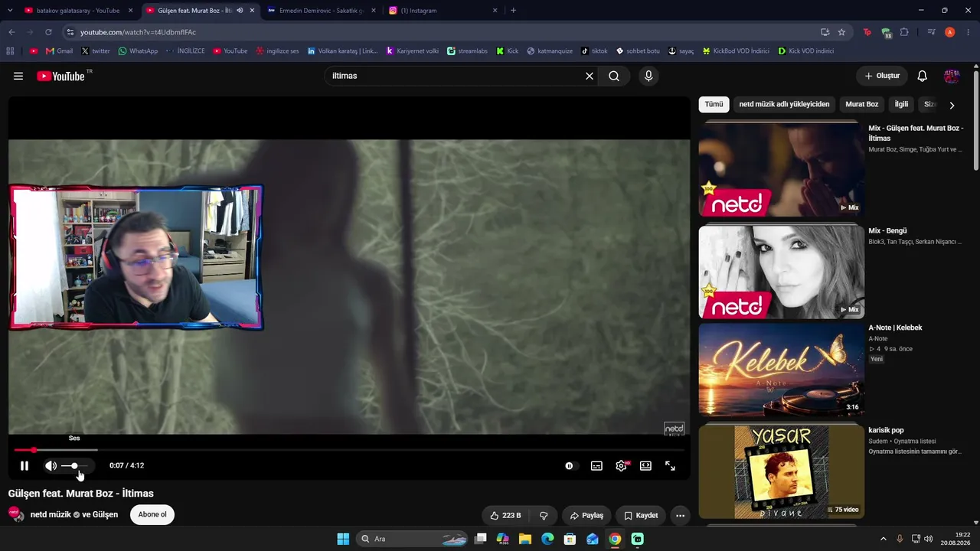
Task: Click the Oluştur create button
Action: click(x=882, y=76)
